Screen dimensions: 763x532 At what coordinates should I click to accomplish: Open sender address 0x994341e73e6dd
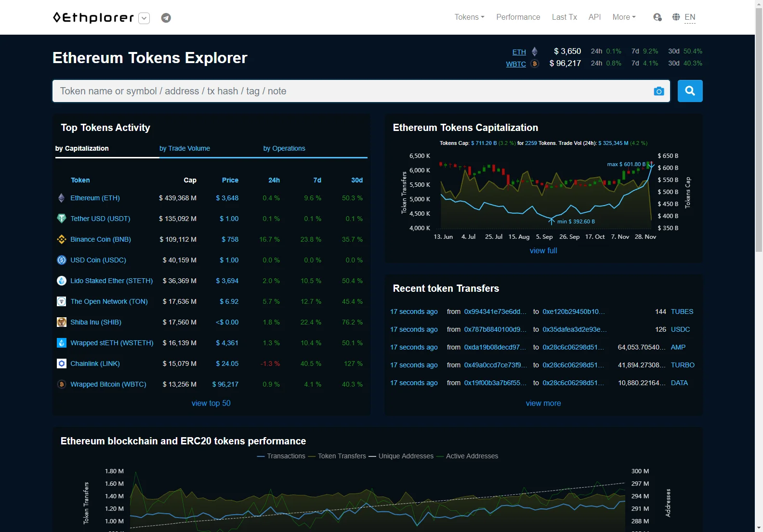(495, 311)
